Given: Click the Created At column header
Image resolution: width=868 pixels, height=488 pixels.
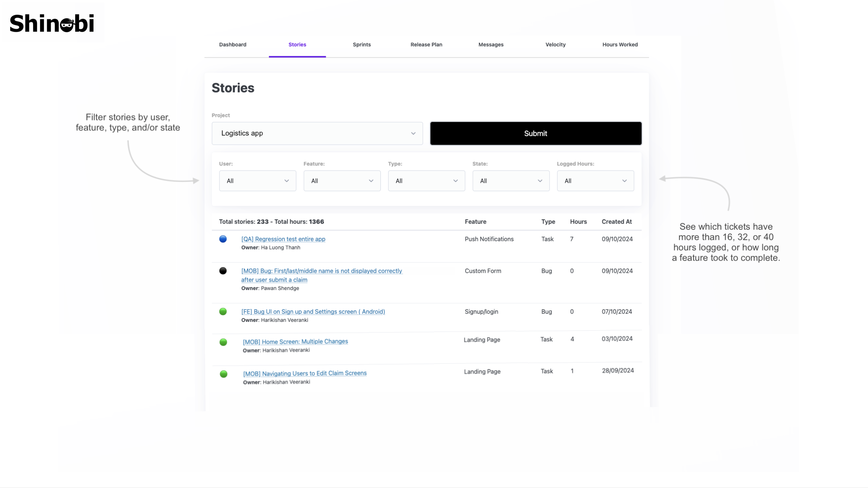Looking at the screenshot, I should click(616, 222).
